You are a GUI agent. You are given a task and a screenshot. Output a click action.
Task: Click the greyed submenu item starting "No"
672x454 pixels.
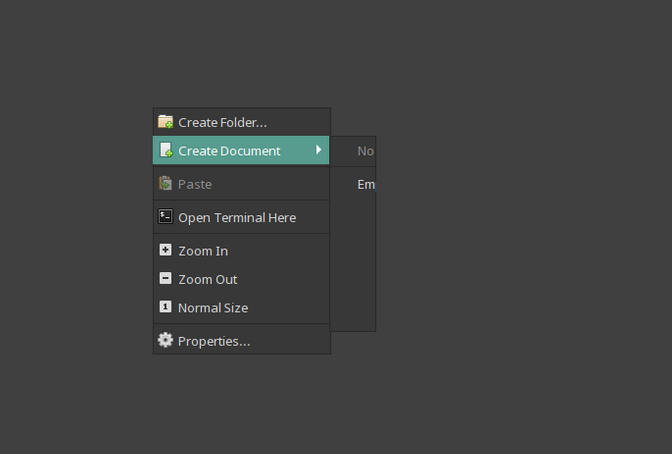[365, 151]
